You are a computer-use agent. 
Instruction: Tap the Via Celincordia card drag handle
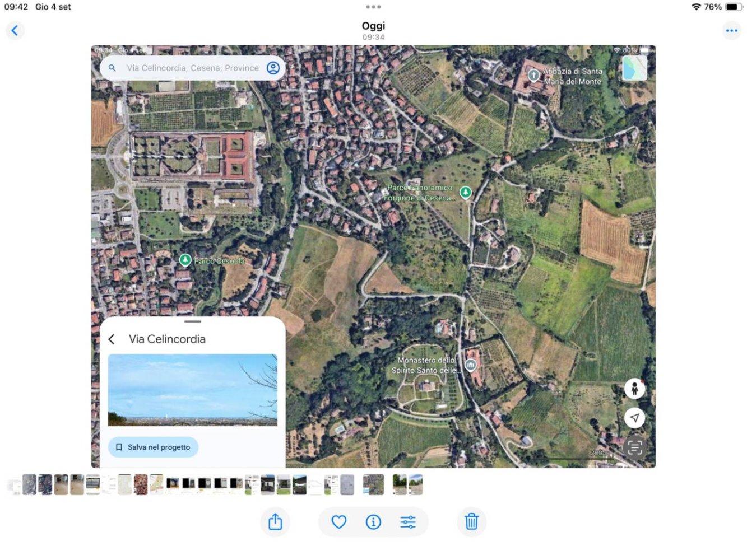193,323
